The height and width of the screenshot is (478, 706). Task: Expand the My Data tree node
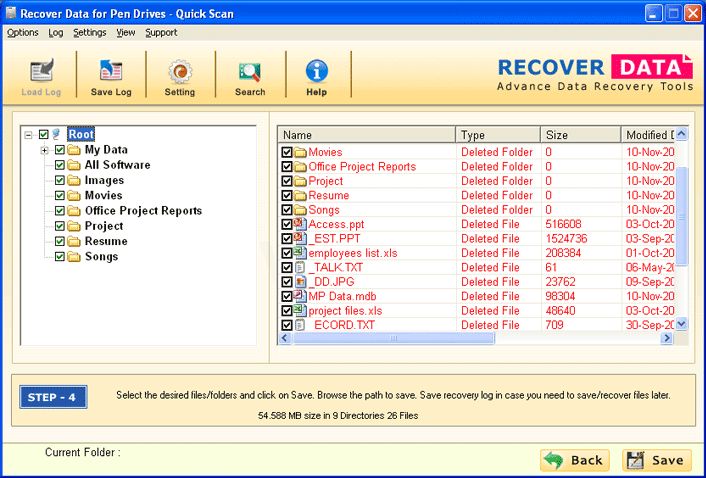coord(45,150)
